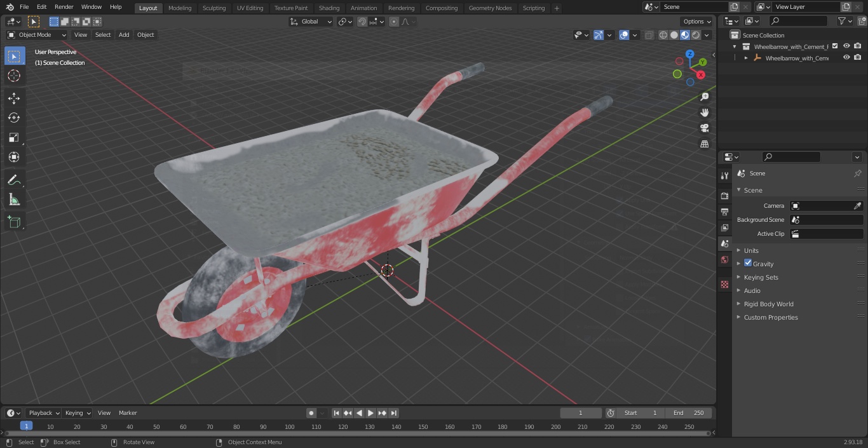Select the Annotate tool
Viewport: 868px width, 448px height.
tap(14, 180)
